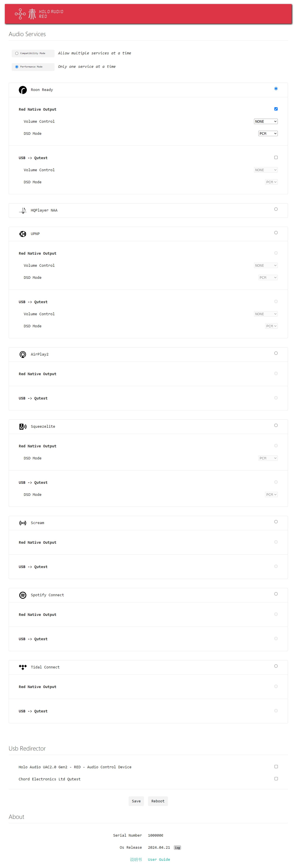Open the User Guide link
The width and height of the screenshot is (297, 868).
tap(159, 859)
